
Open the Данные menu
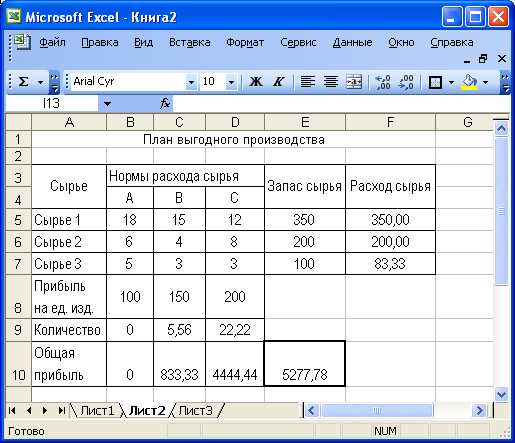(x=352, y=43)
